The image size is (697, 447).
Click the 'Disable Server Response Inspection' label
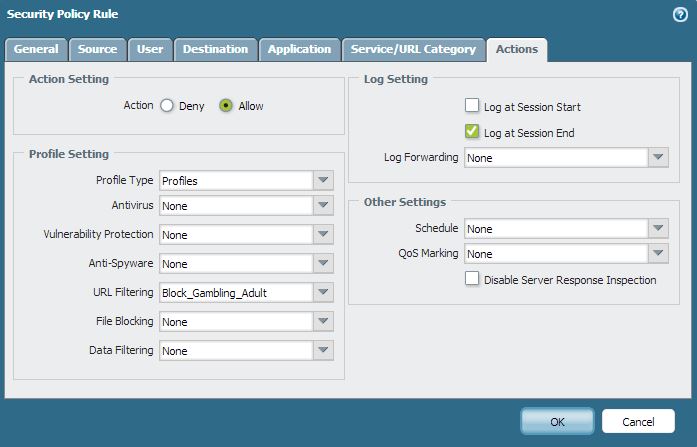pyautogui.click(x=570, y=280)
